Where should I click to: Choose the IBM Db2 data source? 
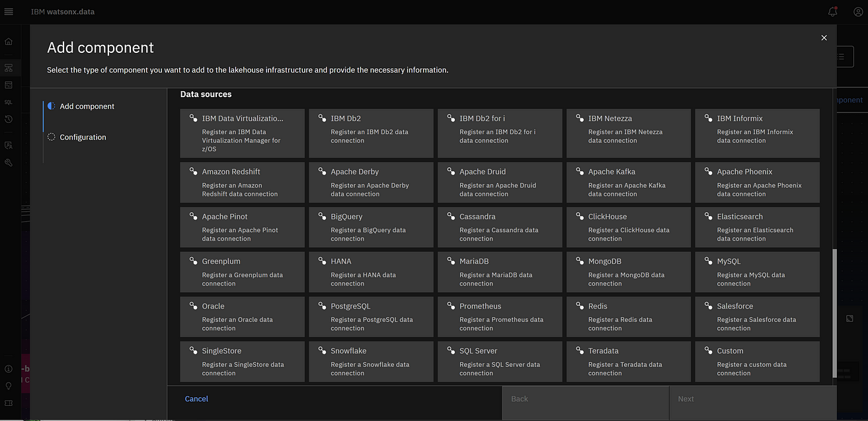coord(371,134)
